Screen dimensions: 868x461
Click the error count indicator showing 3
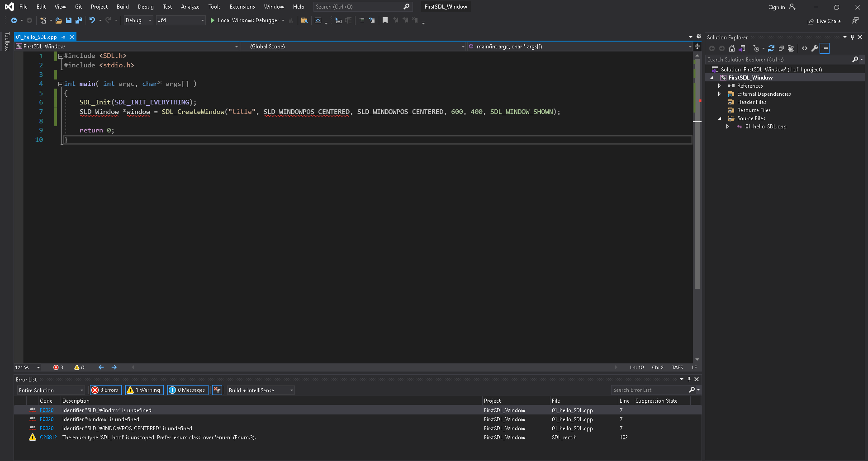tap(58, 367)
